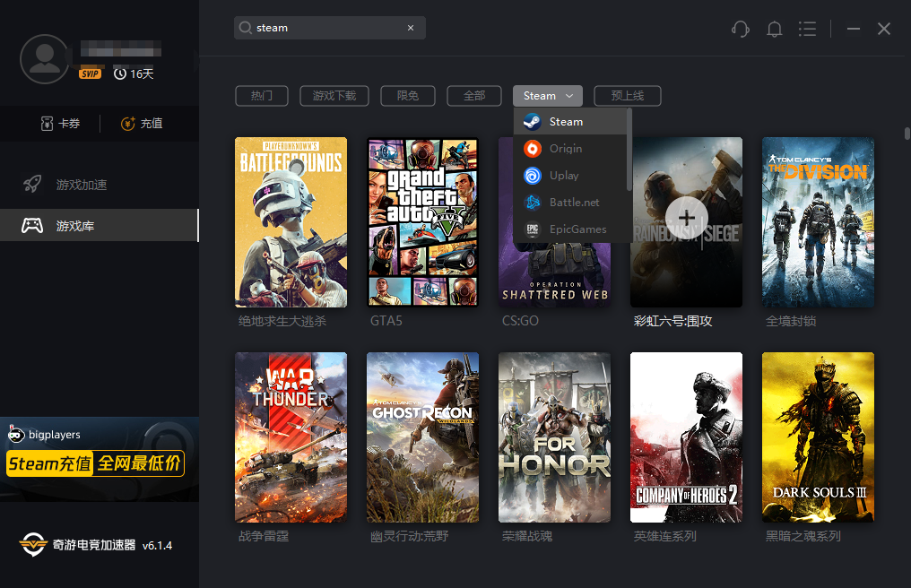The image size is (911, 588).
Task: Open the notifications bell
Action: [x=774, y=29]
